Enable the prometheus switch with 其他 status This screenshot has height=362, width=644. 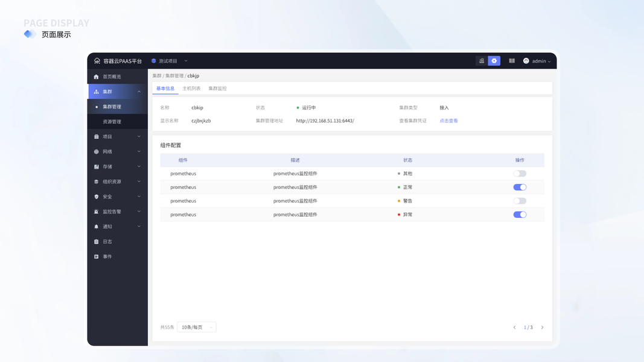(520, 174)
